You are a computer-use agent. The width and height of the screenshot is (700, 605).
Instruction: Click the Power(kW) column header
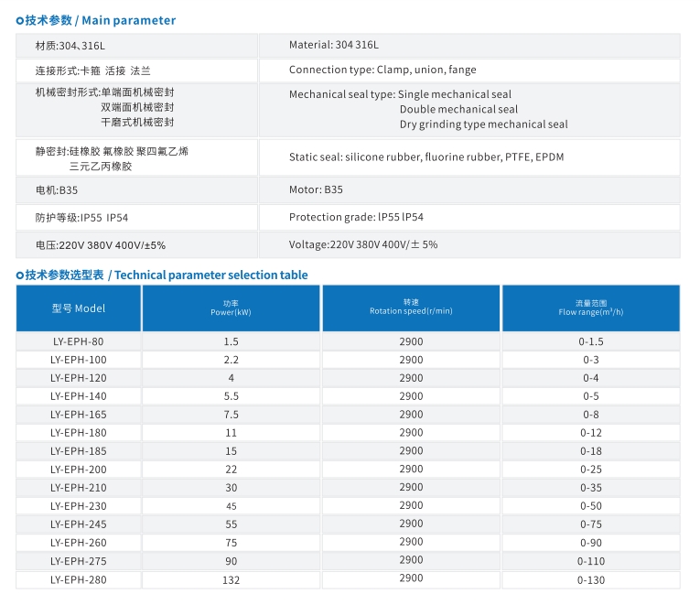231,308
